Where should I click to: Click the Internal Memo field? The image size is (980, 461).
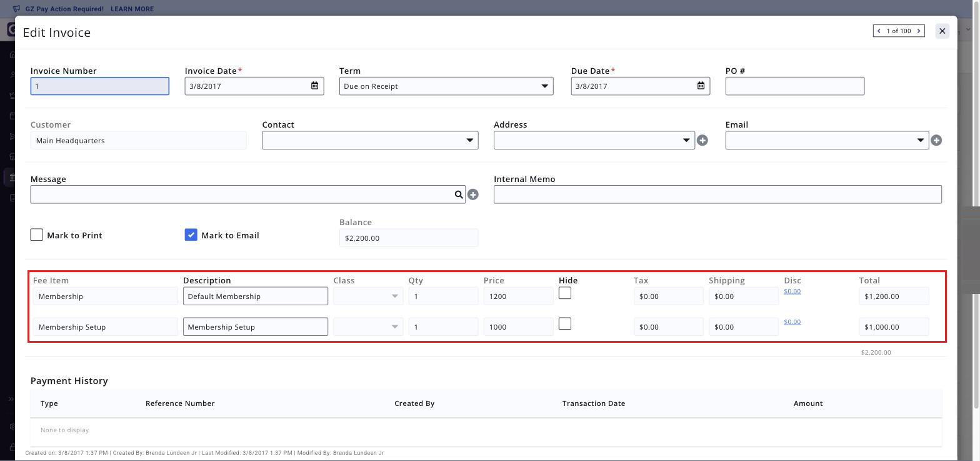(x=717, y=195)
